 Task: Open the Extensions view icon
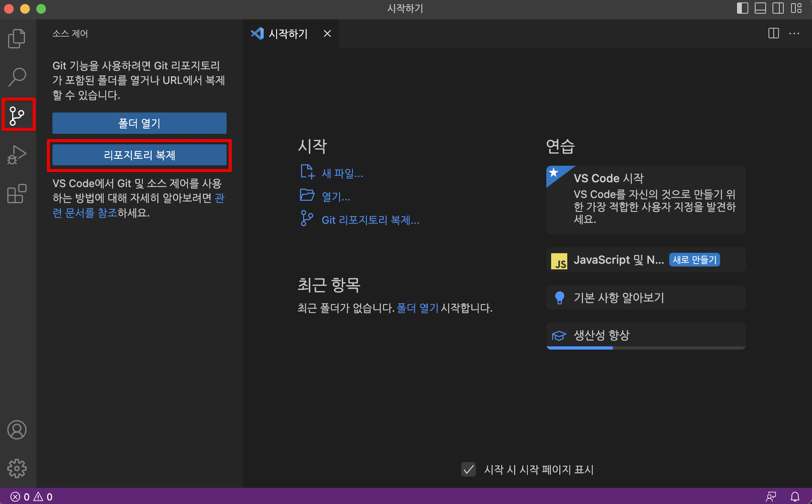pos(17,194)
